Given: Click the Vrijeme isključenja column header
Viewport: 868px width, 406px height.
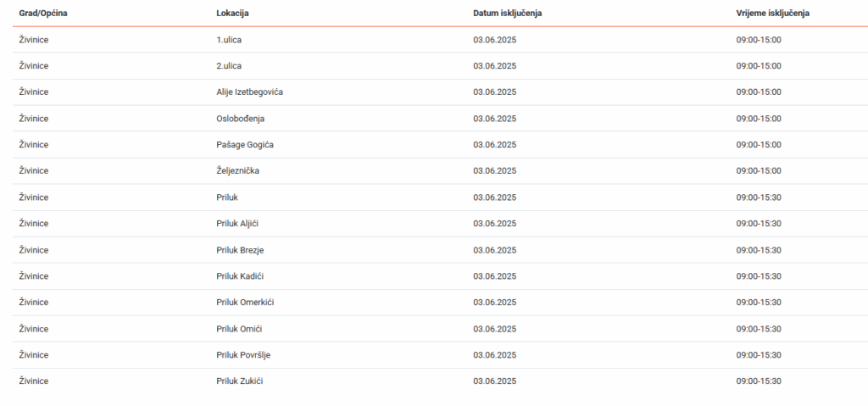Looking at the screenshot, I should 774,14.
